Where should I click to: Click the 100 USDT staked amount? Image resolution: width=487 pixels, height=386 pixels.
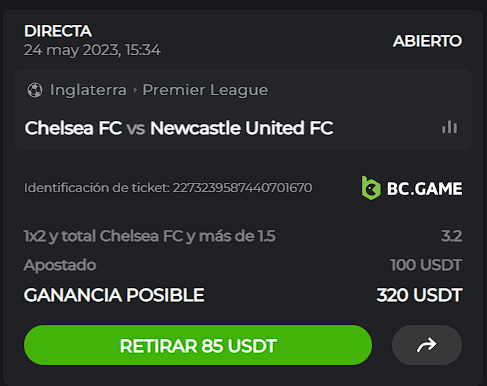point(426,265)
